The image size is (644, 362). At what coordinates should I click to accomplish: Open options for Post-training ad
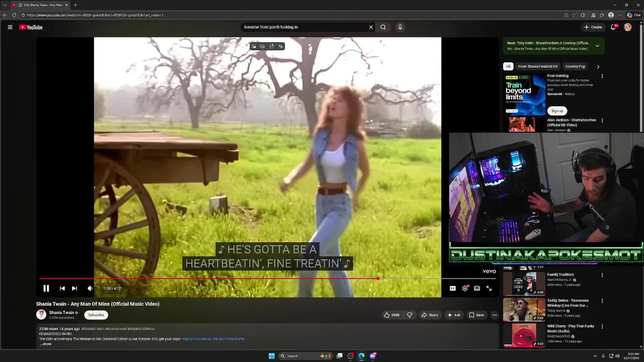click(x=602, y=76)
